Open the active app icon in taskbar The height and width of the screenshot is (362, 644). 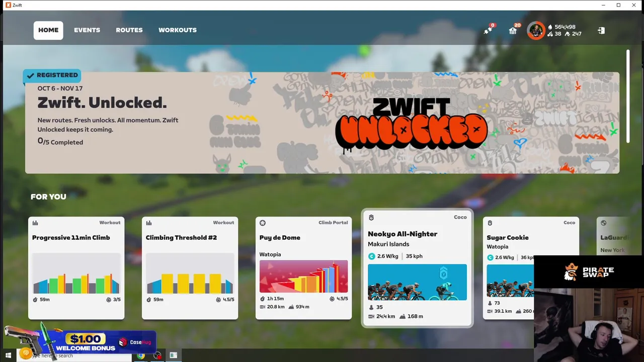pyautogui.click(x=173, y=355)
